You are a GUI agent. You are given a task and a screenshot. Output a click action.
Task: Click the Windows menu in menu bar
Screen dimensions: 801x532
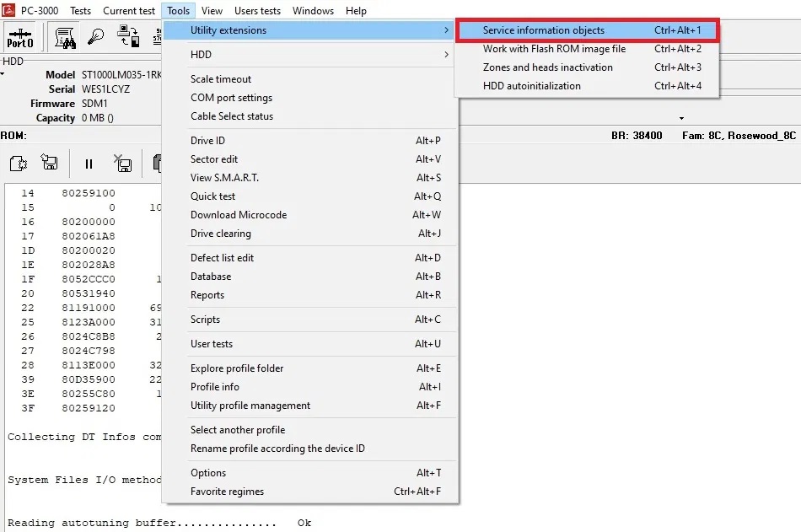(313, 11)
